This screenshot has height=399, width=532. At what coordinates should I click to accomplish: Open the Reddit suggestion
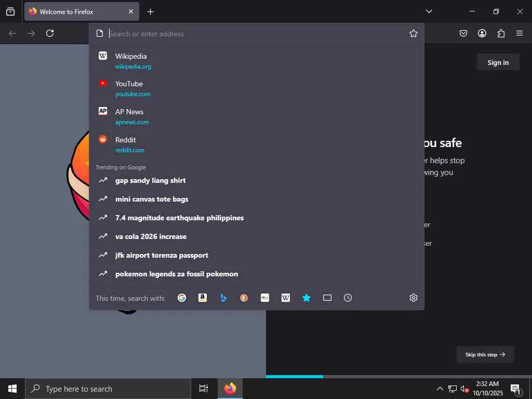[257, 144]
